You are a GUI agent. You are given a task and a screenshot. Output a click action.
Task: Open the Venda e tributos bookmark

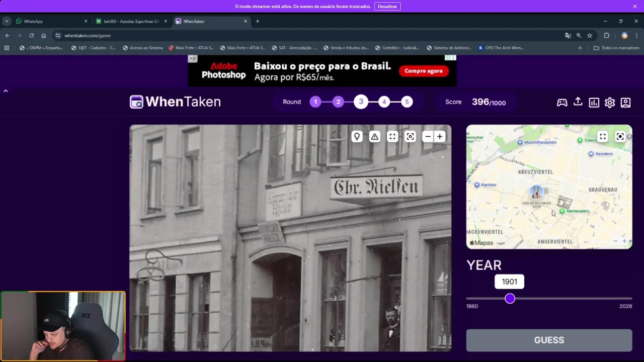click(346, 48)
